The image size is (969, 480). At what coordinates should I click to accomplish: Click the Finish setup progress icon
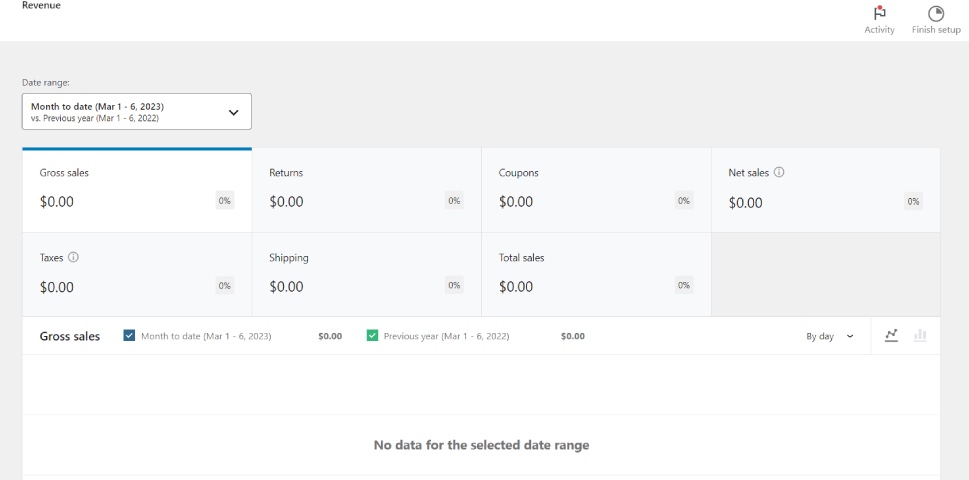(936, 14)
